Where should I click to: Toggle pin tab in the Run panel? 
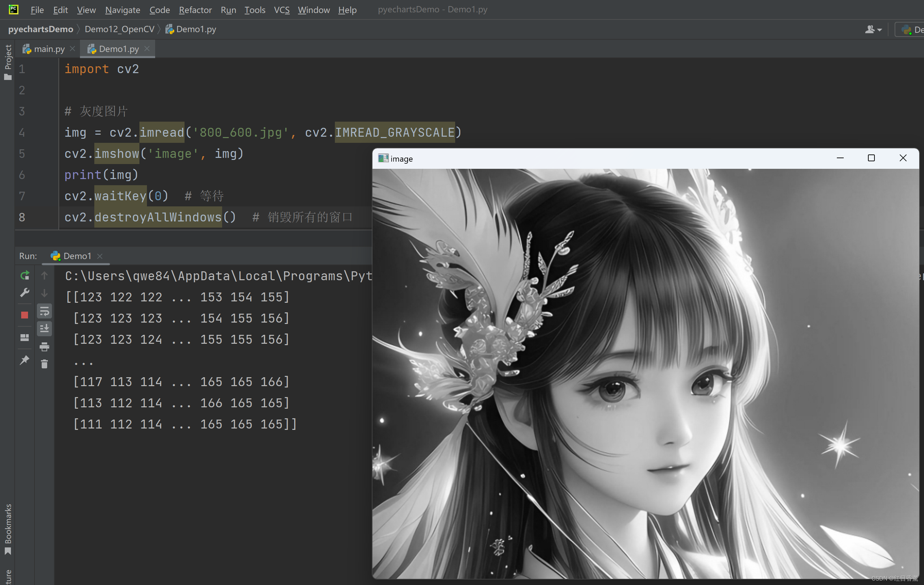[25, 360]
